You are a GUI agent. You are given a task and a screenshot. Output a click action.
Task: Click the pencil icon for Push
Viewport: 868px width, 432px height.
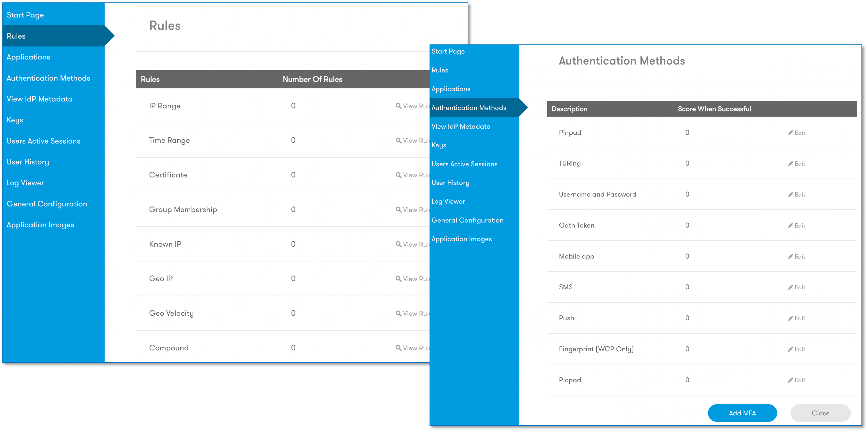790,318
